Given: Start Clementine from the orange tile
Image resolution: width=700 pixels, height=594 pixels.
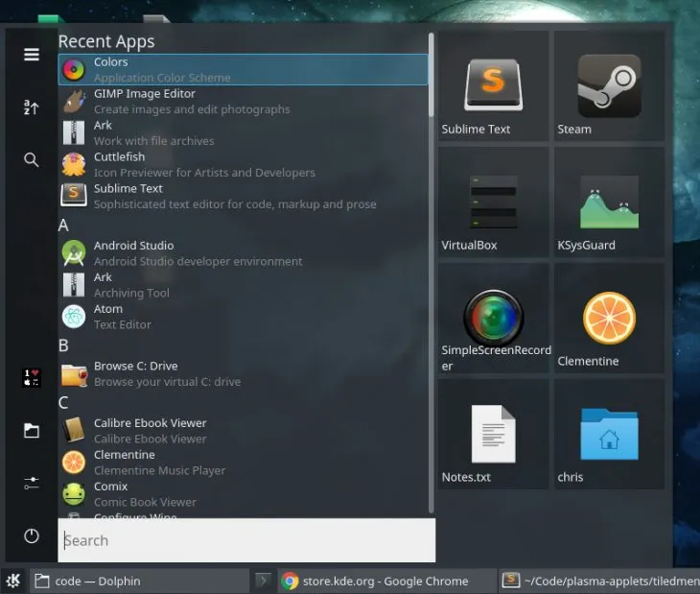Looking at the screenshot, I should 609,319.
